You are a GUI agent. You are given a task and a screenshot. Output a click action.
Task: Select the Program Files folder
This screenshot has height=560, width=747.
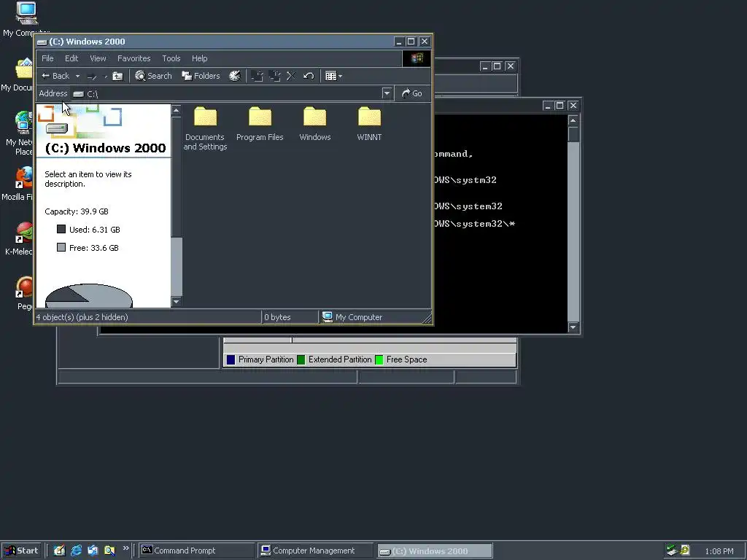(260, 124)
